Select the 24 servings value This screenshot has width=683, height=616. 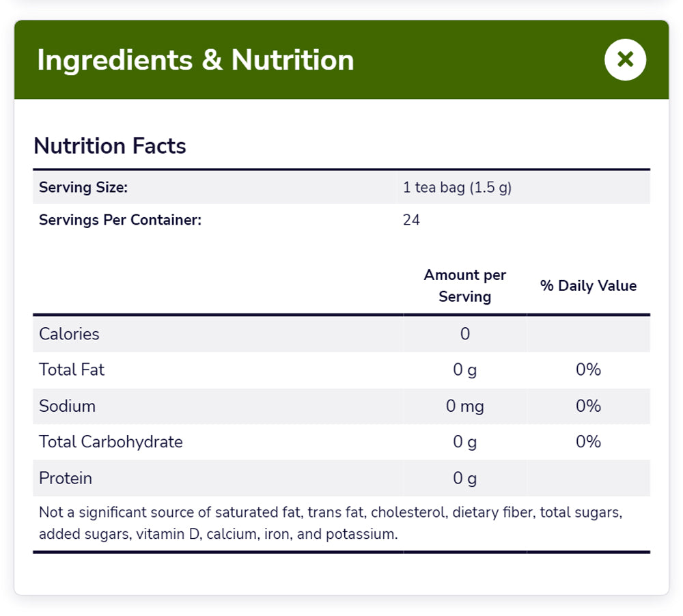(x=411, y=220)
